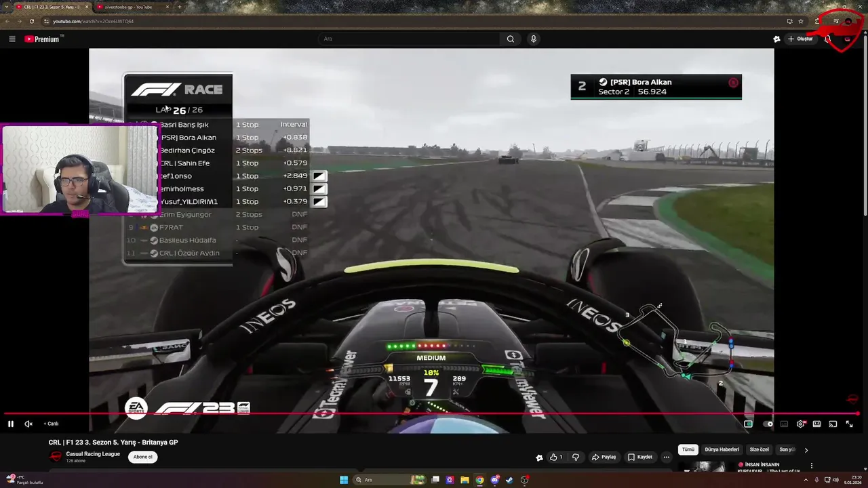Reload the page
Image resolution: width=868 pixels, height=488 pixels.
[32, 21]
